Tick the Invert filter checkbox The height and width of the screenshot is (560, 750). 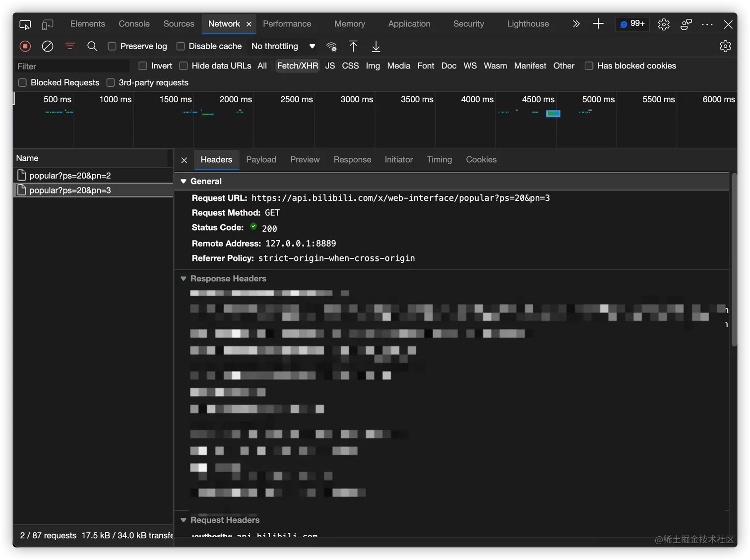143,65
